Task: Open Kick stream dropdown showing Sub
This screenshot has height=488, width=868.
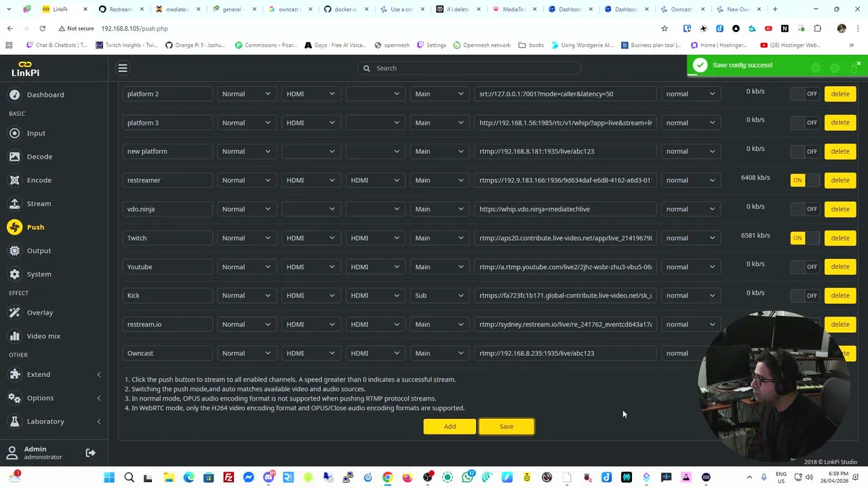Action: 439,296
